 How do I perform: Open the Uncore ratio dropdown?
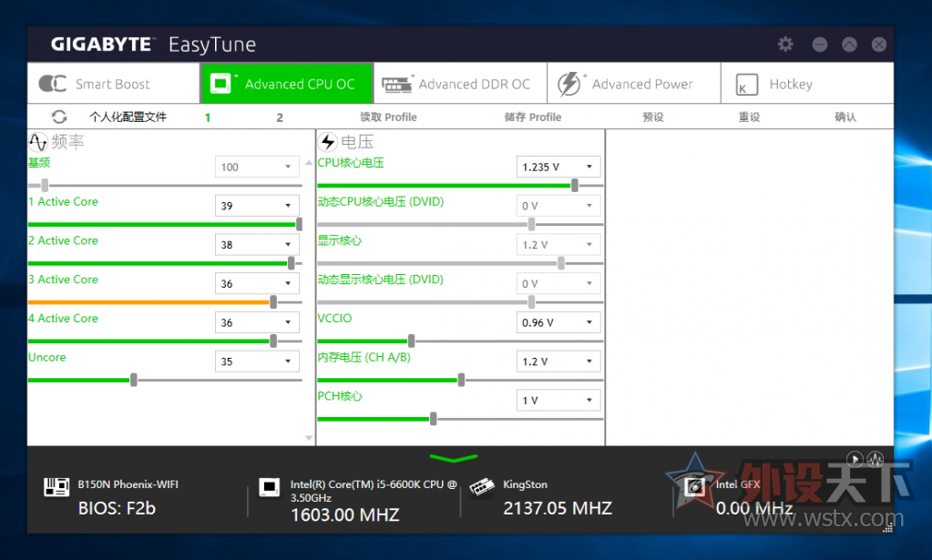tap(257, 361)
